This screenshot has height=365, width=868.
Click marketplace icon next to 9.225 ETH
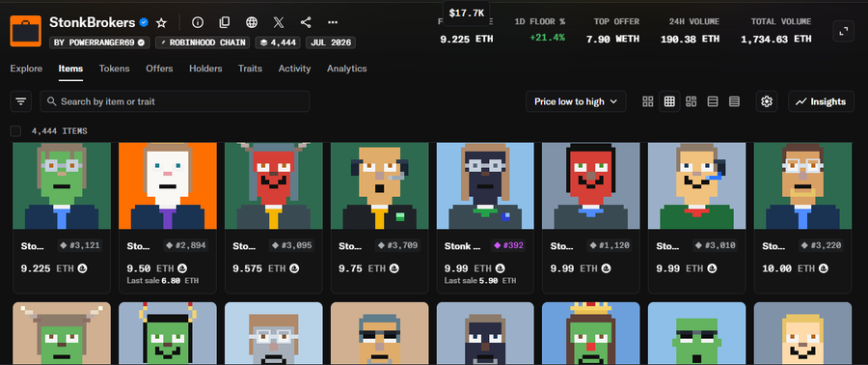tap(83, 268)
